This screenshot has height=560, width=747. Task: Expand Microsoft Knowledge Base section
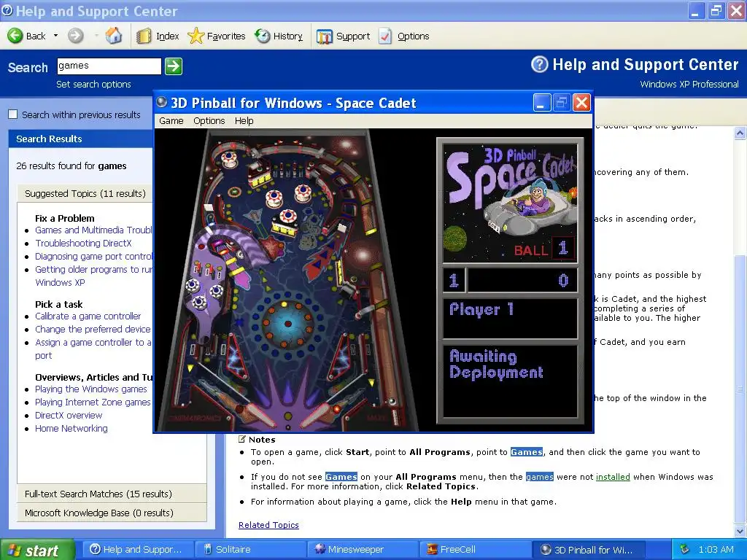(112, 513)
